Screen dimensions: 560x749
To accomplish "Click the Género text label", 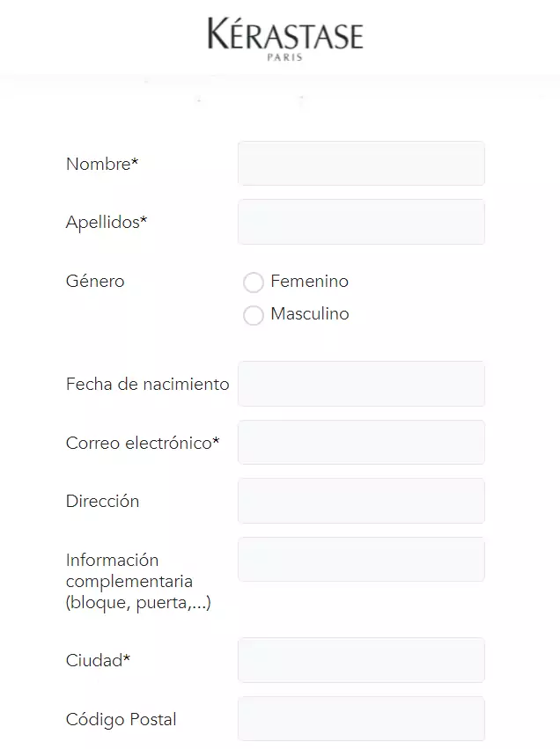I will point(95,281).
